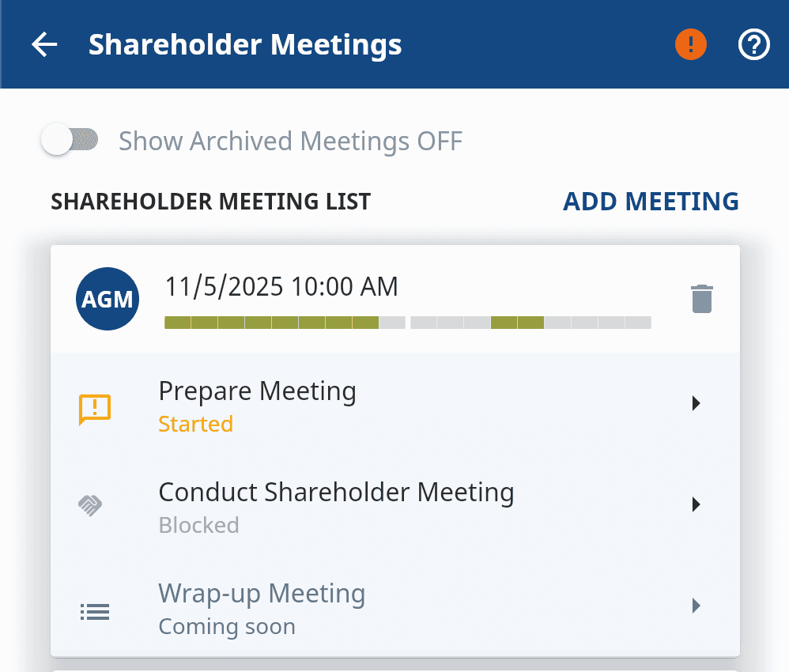
Task: Delete the meeting with trash icon
Action: [702, 299]
